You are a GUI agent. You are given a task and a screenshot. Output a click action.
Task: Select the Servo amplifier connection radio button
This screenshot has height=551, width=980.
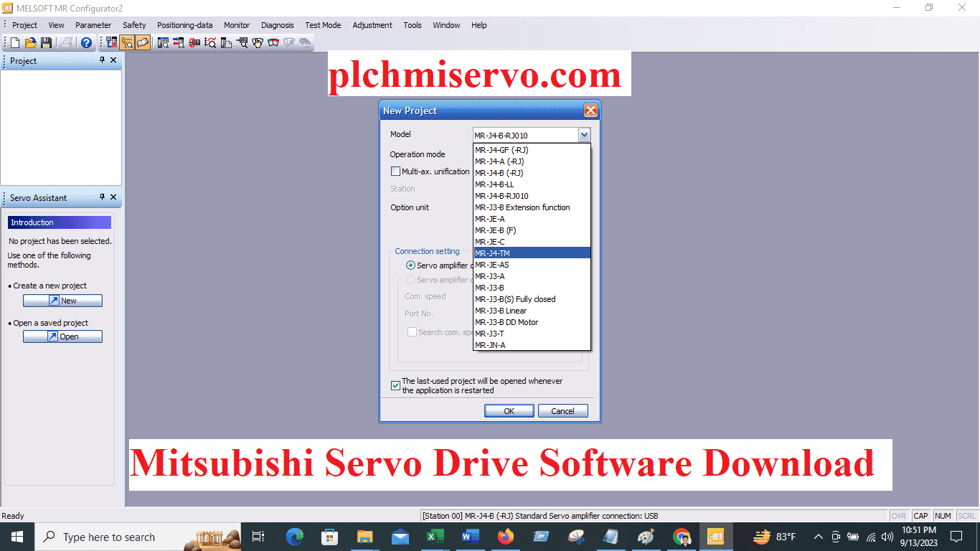tap(410, 265)
